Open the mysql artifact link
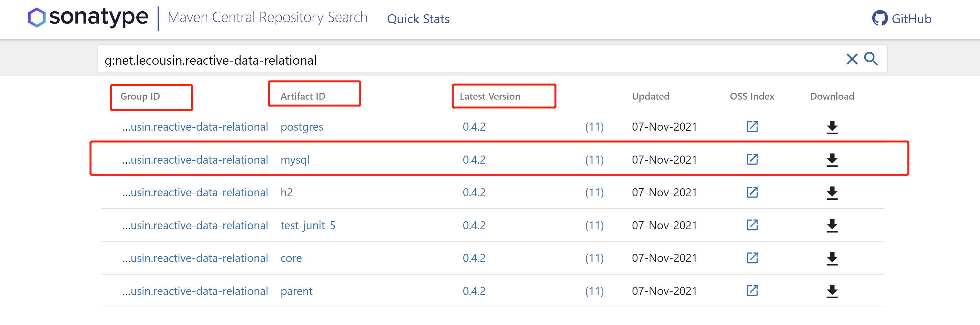The image size is (980, 325). (x=295, y=160)
